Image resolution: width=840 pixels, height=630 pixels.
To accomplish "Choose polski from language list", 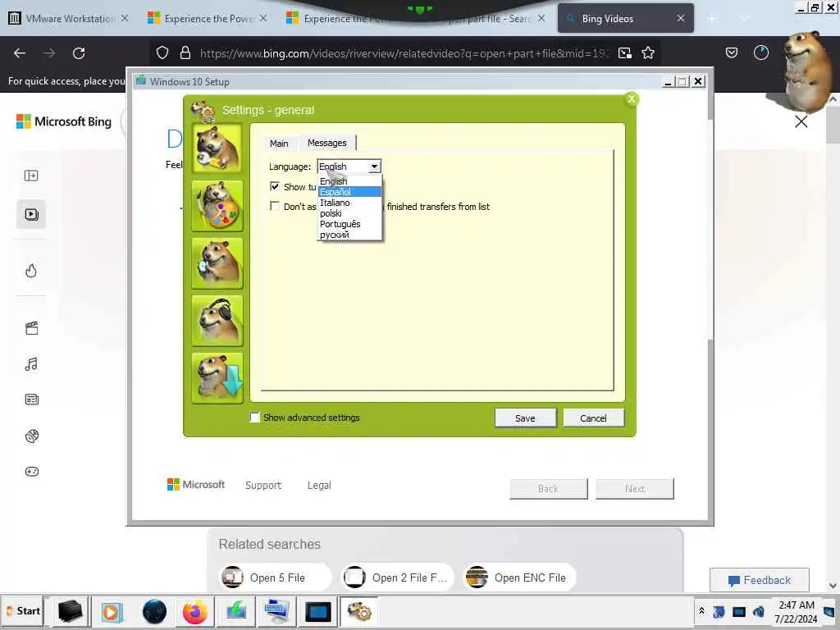I will (349, 213).
